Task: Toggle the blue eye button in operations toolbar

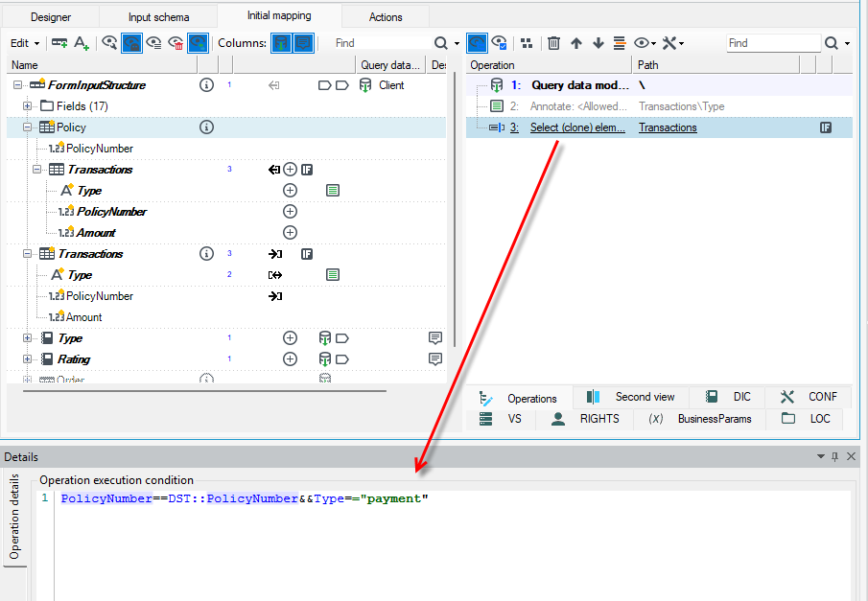Action: click(x=477, y=42)
